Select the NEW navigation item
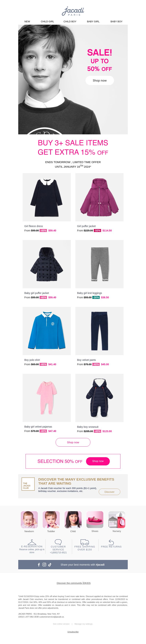The height and width of the screenshot is (644, 146). [27, 22]
